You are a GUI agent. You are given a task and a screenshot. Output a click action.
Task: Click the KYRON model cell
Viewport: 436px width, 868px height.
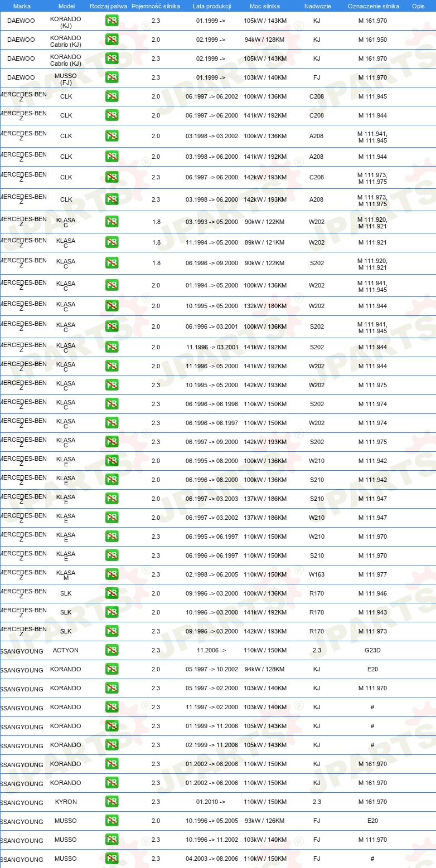pyautogui.click(x=66, y=802)
